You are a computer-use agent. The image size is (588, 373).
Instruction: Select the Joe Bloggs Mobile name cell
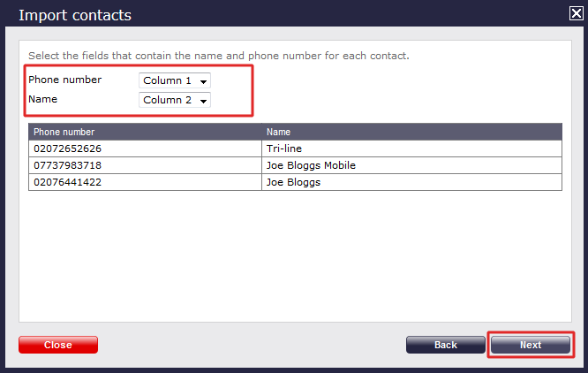[412, 165]
